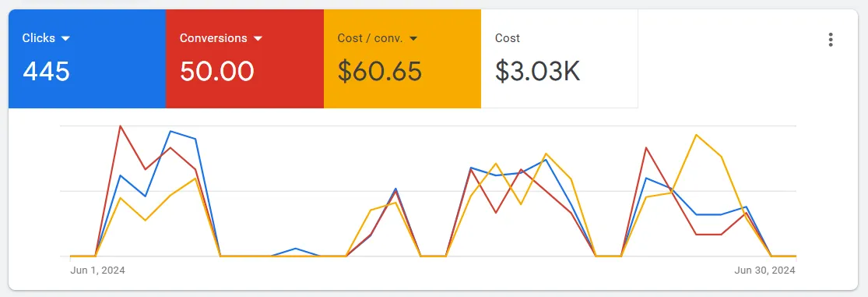868x297 pixels.
Task: Expand the Conversions metric dropdown arrow
Action: (x=258, y=38)
